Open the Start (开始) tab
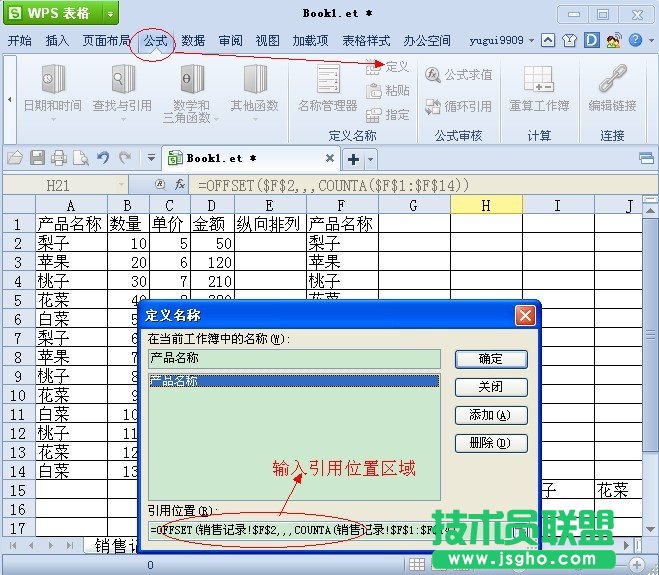This screenshot has width=659, height=575. (19, 40)
